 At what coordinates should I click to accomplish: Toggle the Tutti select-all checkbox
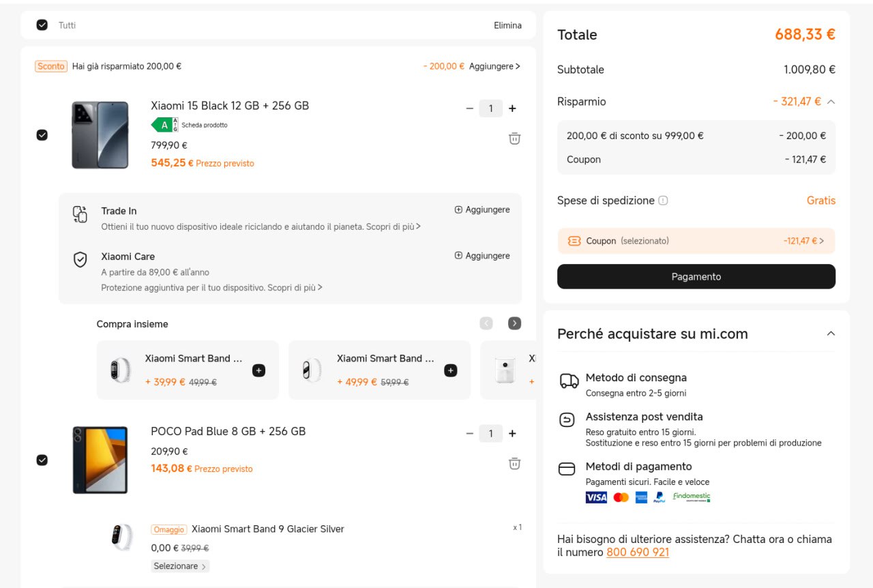click(x=42, y=25)
